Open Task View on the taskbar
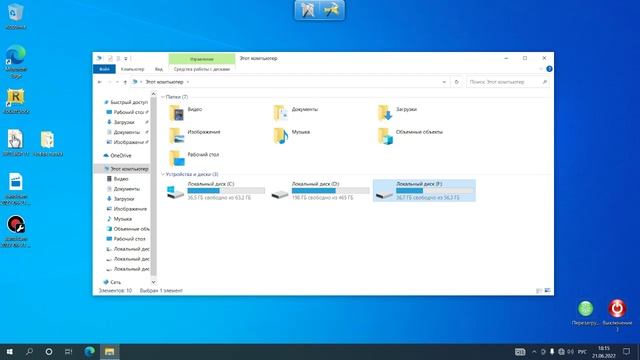The image size is (640, 360). pyautogui.click(x=68, y=351)
